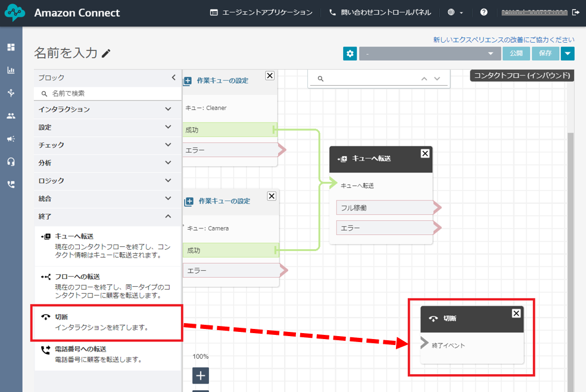Open the headset sidebar icon
586x392 pixels.
click(x=11, y=162)
